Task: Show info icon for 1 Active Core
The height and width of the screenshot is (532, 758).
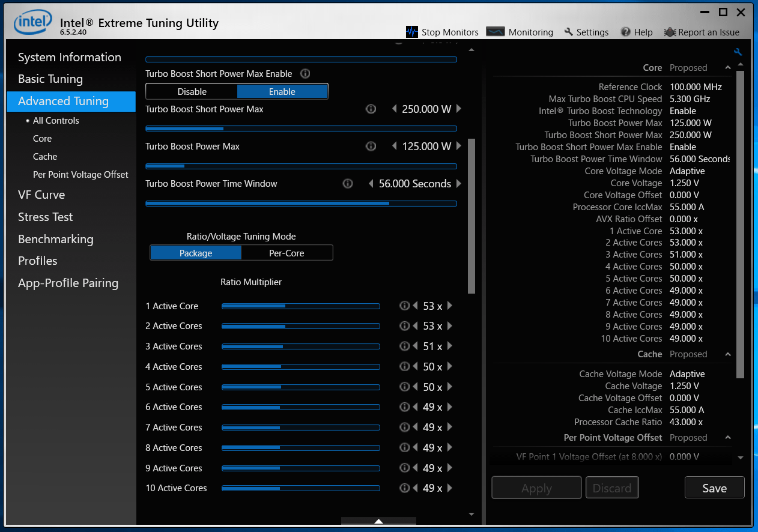Action: point(405,306)
